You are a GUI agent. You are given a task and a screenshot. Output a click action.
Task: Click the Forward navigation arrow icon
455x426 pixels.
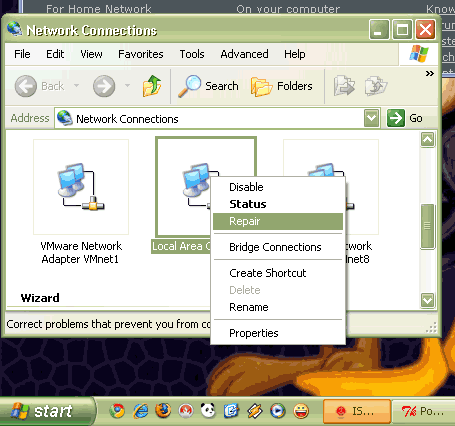click(x=104, y=86)
